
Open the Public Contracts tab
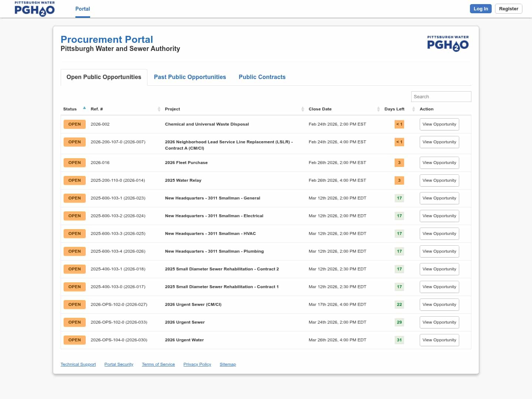(x=262, y=77)
